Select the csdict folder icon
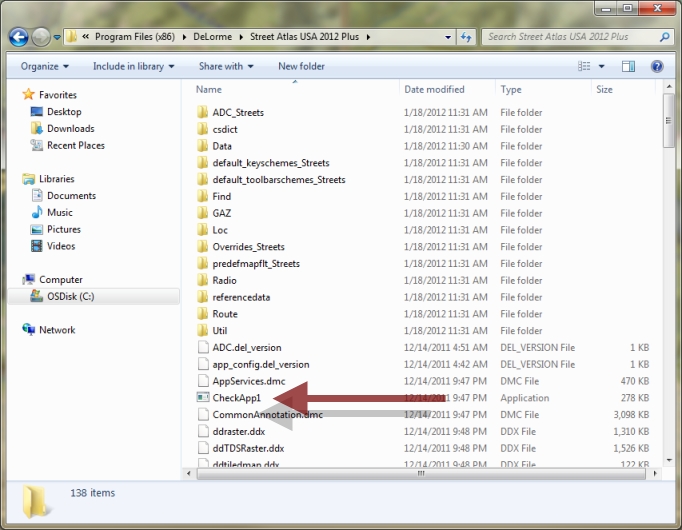682x530 pixels. [x=202, y=129]
